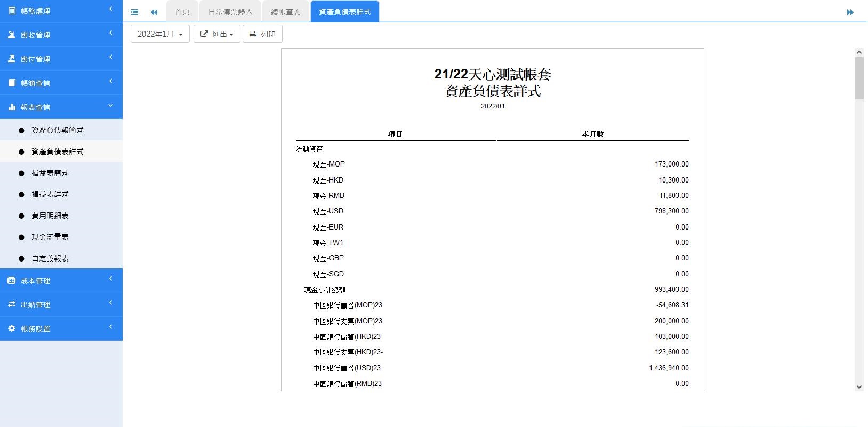Click the 173,000.00 amount

(672, 164)
